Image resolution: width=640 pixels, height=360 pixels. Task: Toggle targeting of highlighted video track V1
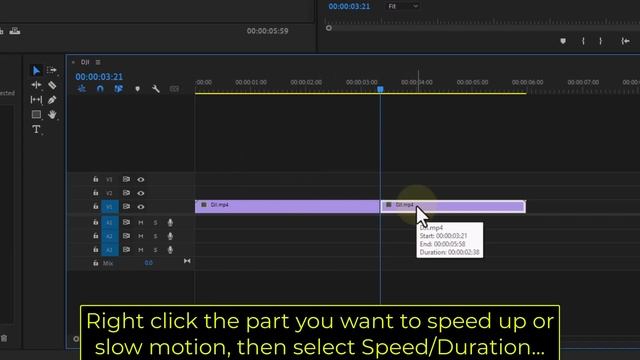point(109,207)
